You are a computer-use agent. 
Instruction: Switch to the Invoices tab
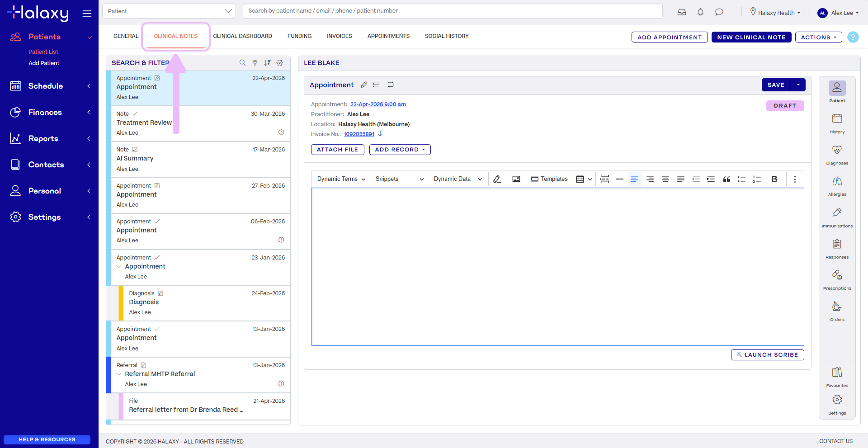point(340,36)
